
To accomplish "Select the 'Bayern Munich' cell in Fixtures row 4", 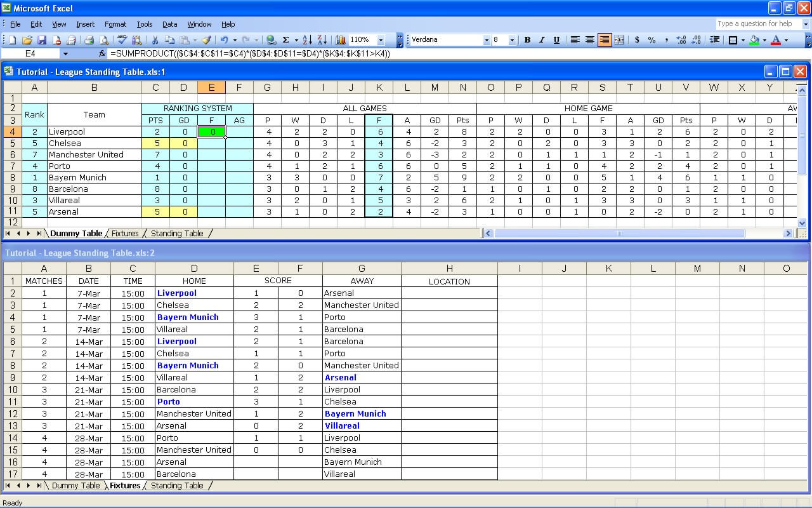I will (x=194, y=317).
